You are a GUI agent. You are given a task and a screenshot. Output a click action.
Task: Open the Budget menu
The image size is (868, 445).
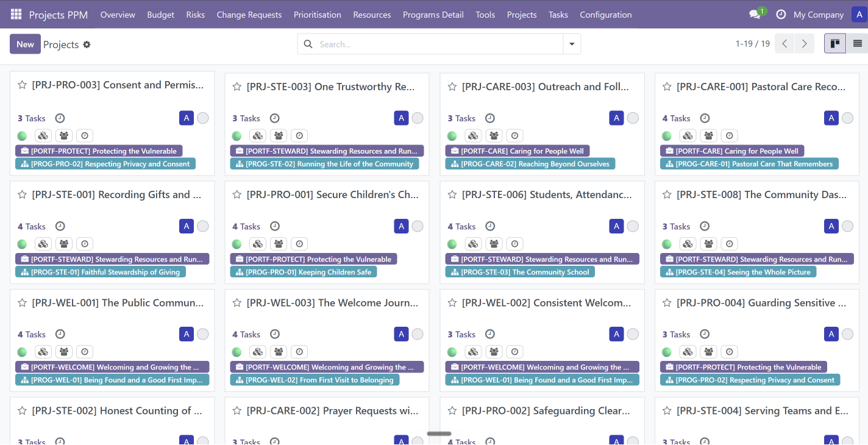point(161,15)
